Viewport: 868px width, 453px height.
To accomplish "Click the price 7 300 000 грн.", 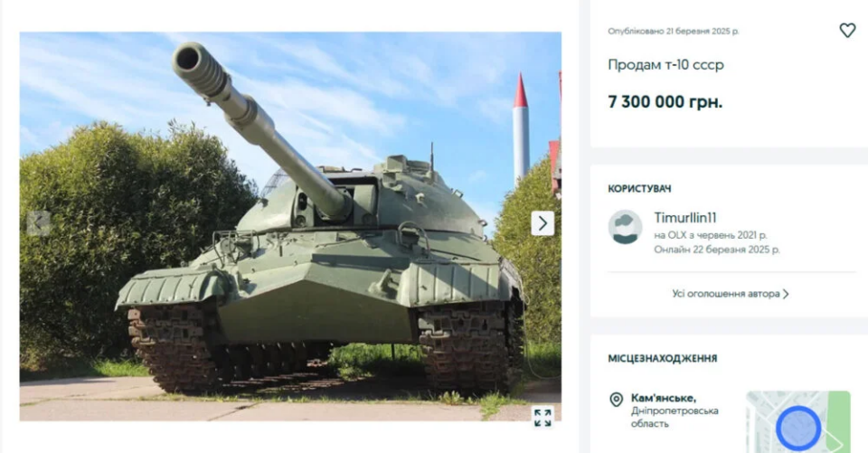I will coord(665,102).
